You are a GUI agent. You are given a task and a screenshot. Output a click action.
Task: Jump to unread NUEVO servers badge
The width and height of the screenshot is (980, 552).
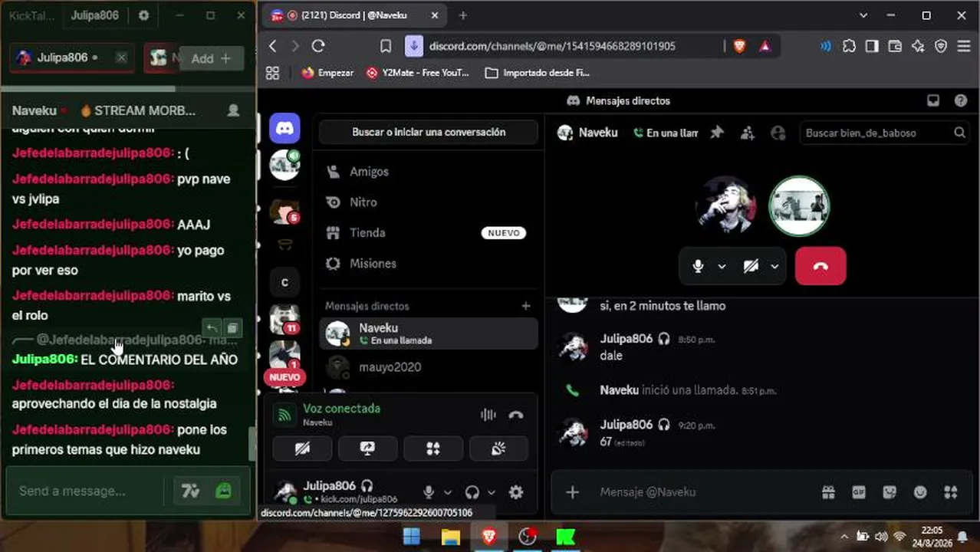(284, 377)
